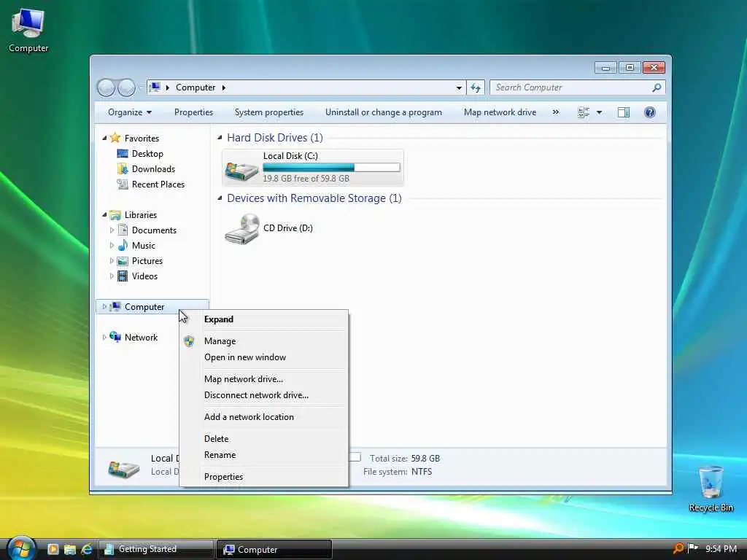Click the Local Disk C usage bar
The width and height of the screenshot is (747, 560).
pyautogui.click(x=331, y=168)
